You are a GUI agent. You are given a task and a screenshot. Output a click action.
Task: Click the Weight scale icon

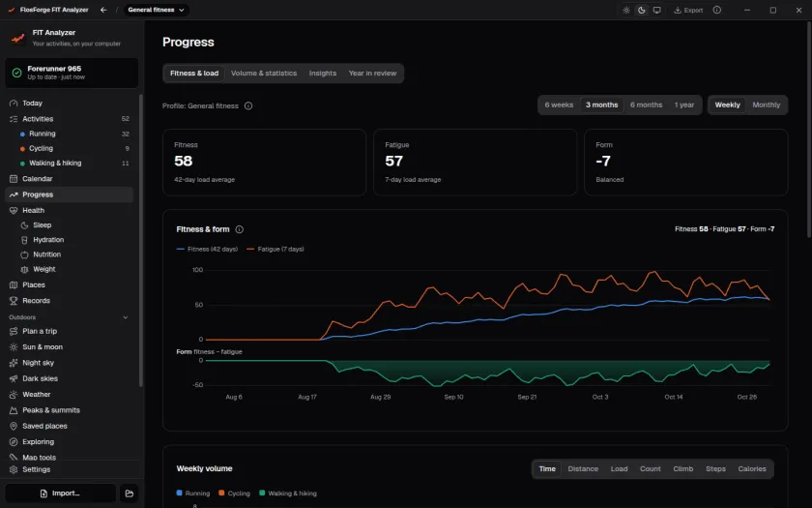[x=24, y=270]
